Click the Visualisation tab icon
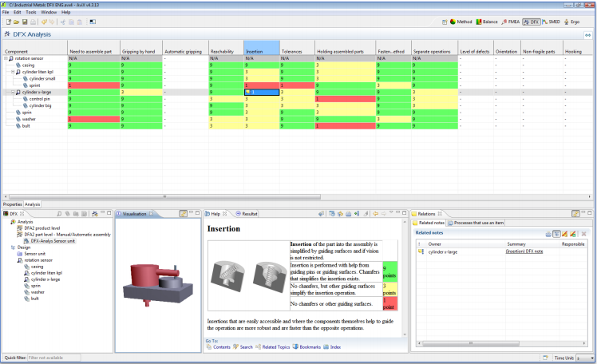 tap(120, 214)
